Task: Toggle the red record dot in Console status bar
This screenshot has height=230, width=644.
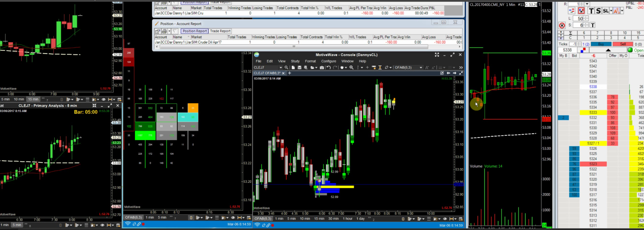Action: click(273, 225)
